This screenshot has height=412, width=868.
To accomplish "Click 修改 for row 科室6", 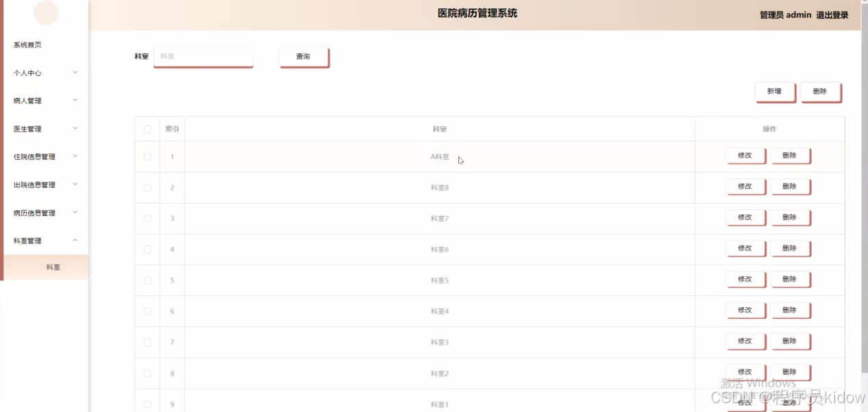I will (x=745, y=248).
